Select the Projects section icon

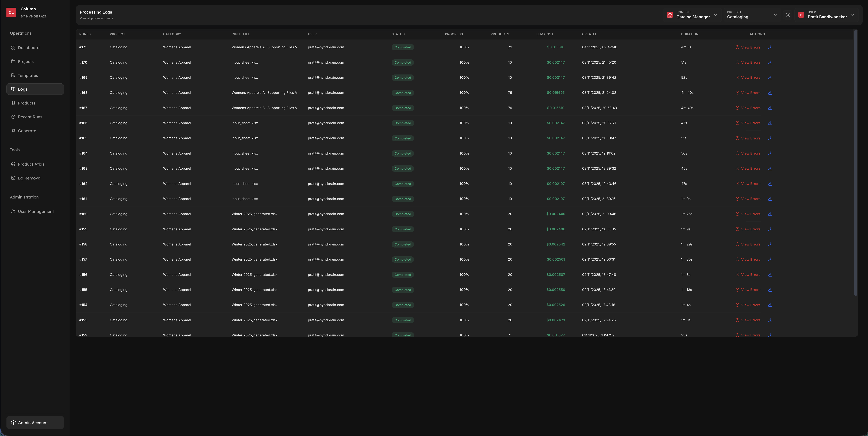click(x=13, y=61)
